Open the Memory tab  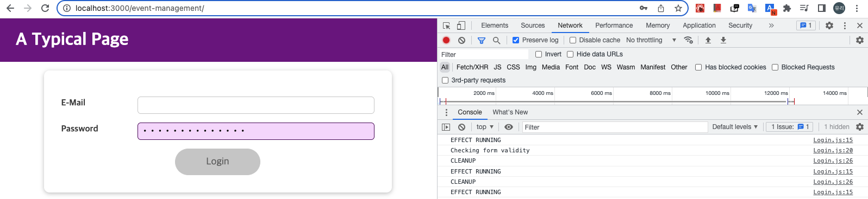tap(658, 25)
